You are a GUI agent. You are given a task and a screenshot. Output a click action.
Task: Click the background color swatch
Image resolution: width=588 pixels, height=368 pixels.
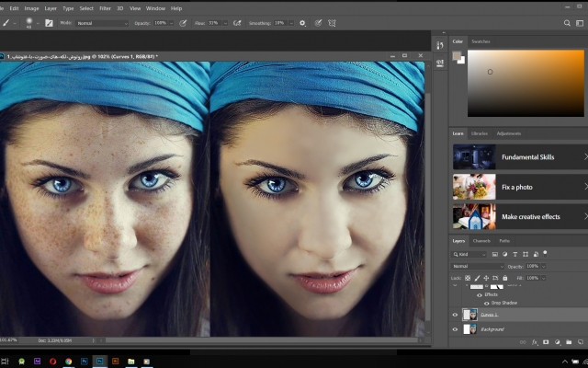tap(462, 61)
